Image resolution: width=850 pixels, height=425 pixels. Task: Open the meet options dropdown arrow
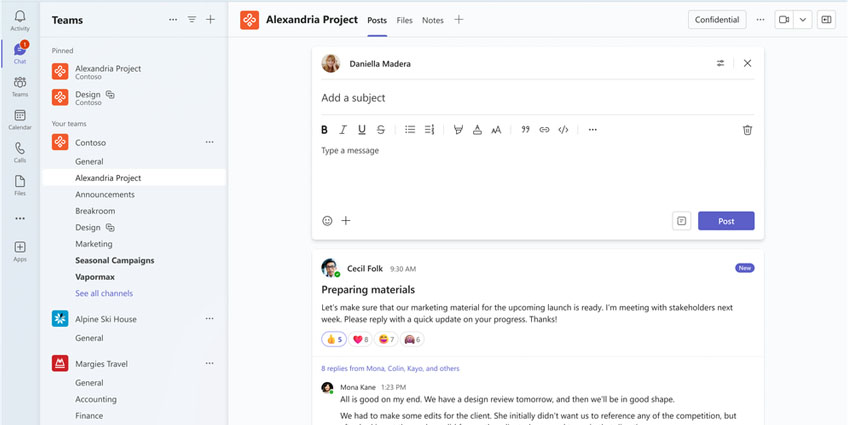coord(803,20)
